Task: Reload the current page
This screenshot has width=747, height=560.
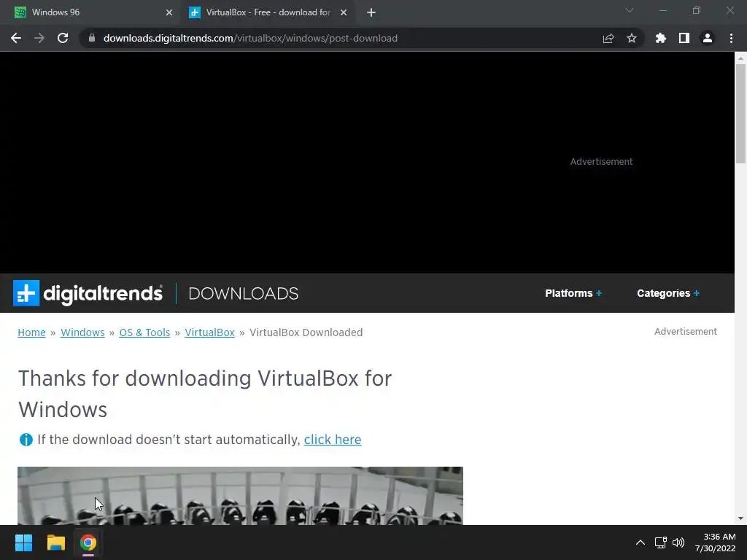Action: click(63, 38)
